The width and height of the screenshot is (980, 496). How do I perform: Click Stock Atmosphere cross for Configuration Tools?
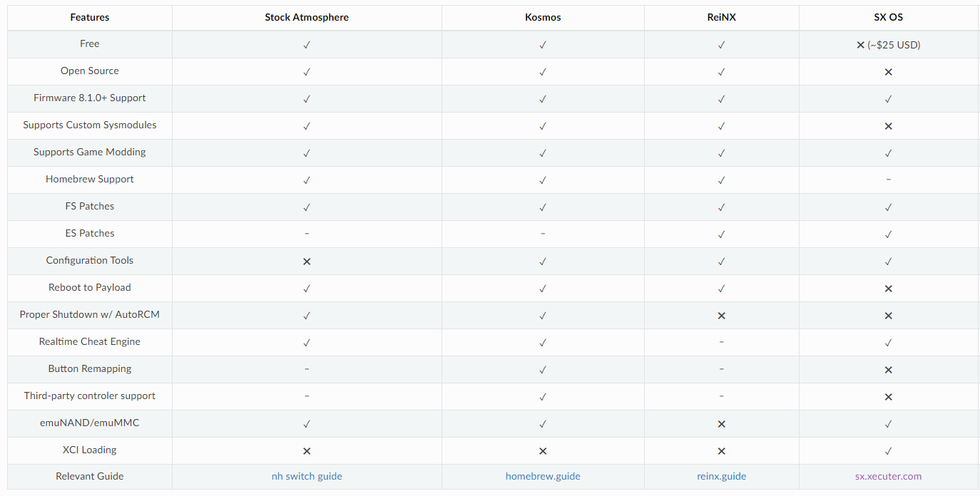tap(307, 262)
